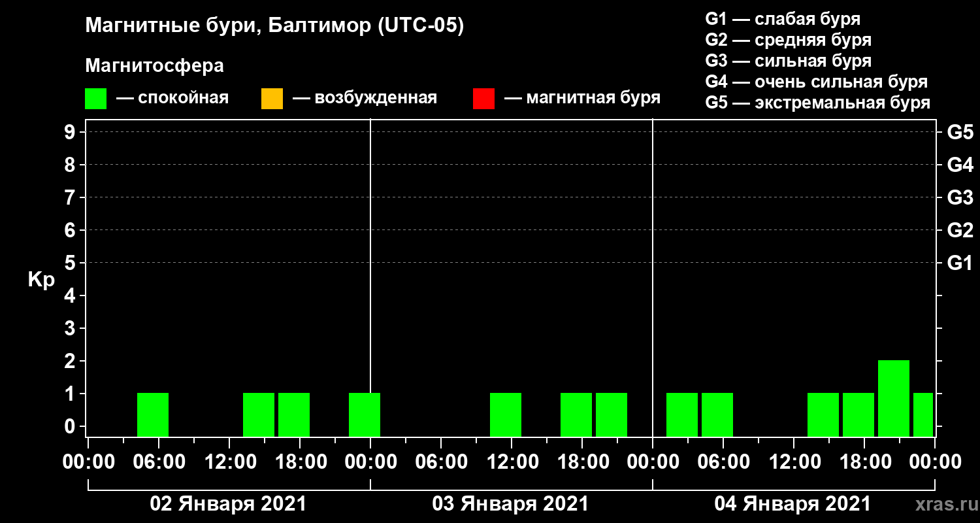
Task: Click the Kp axis value 3
Action: (x=71, y=328)
